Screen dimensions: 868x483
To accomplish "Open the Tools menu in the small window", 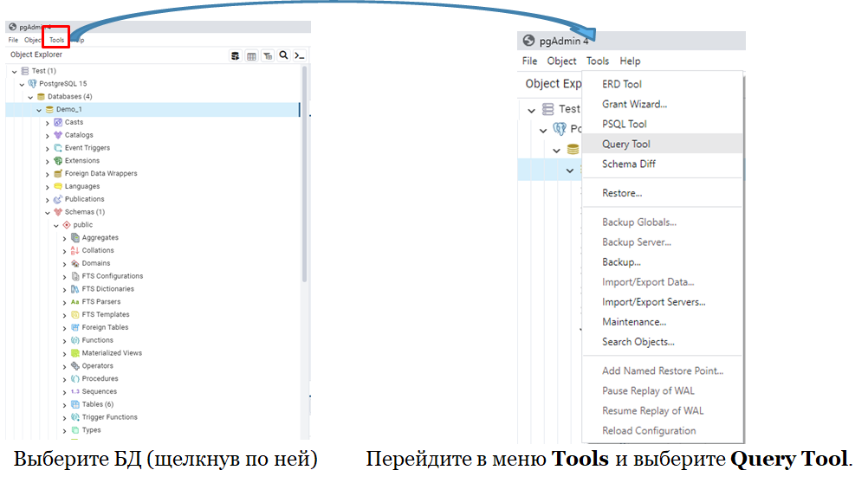I will pyautogui.click(x=56, y=40).
